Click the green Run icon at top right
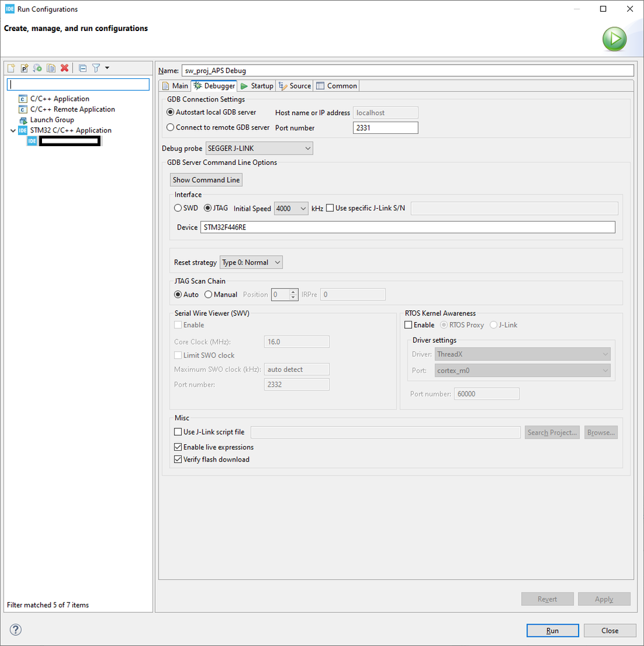The height and width of the screenshot is (646, 644). click(x=614, y=39)
